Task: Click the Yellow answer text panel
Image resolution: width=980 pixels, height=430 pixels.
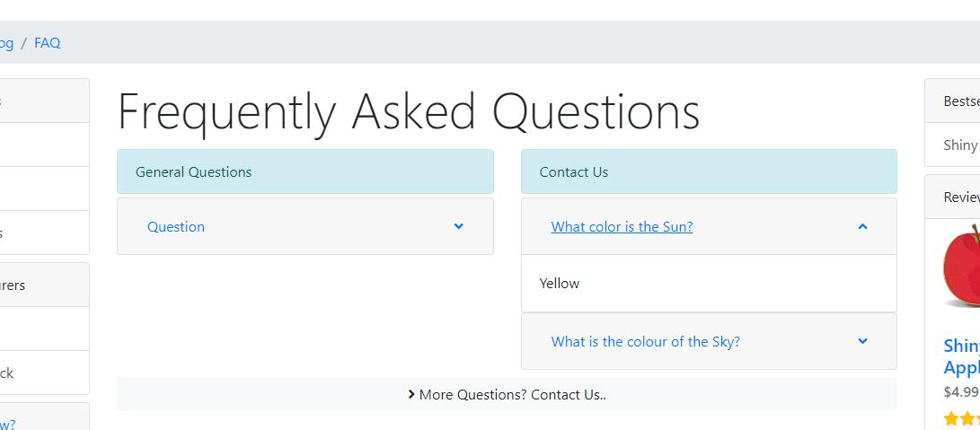Action: 709,283
